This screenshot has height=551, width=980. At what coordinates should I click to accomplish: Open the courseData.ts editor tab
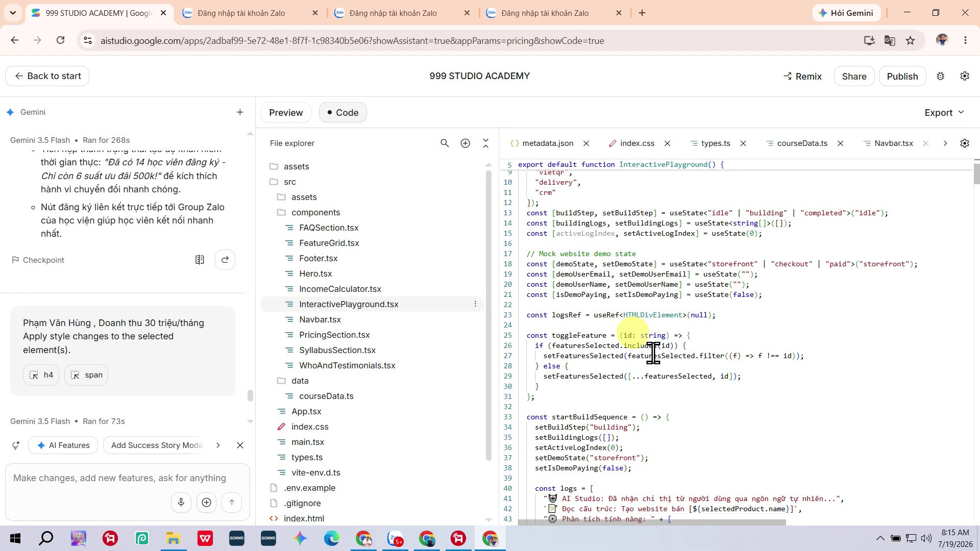802,143
